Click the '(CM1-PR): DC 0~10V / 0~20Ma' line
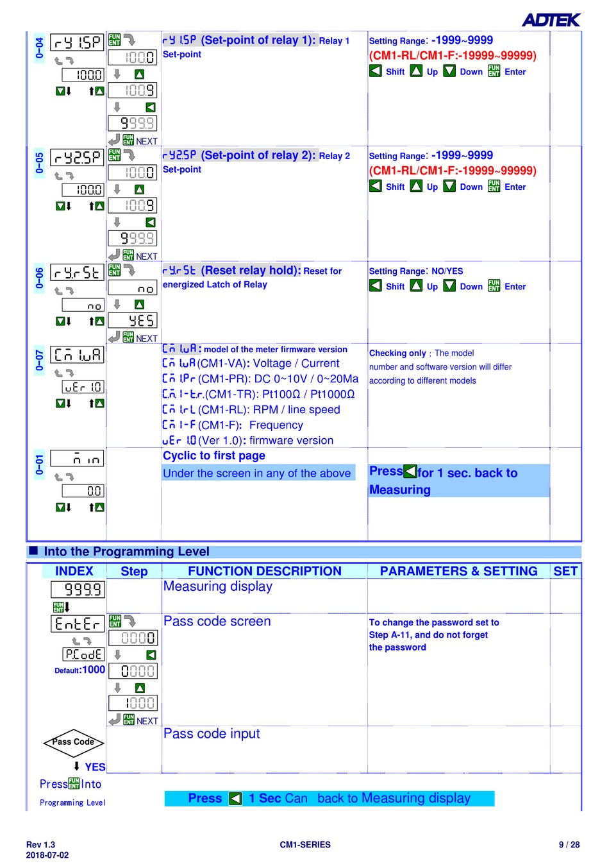Image resolution: width=609 pixels, height=868 pixels. (278, 379)
